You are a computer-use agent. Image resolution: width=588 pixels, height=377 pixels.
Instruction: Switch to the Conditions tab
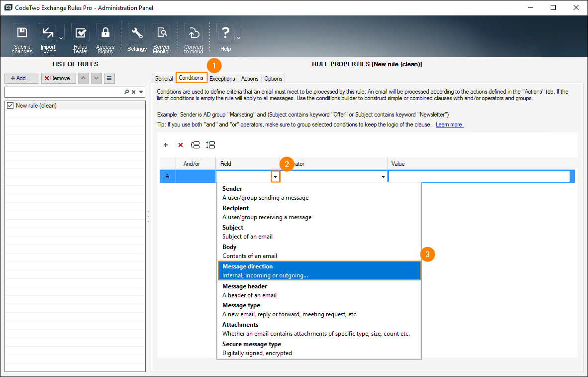click(x=191, y=78)
